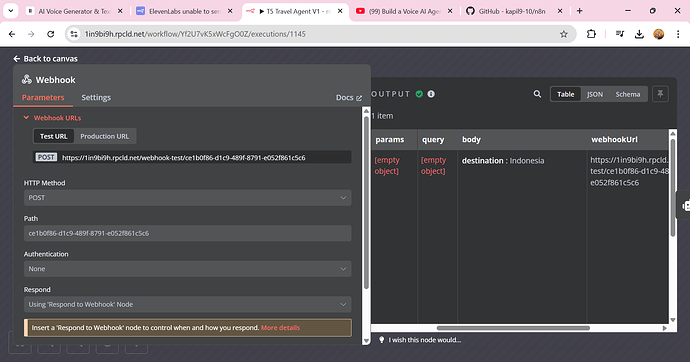Switch output view to JSON
Screen dimensions: 690x362
(595, 94)
